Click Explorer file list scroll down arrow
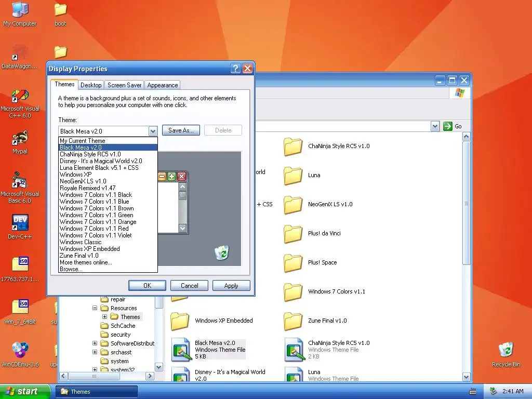532x399 pixels. [x=467, y=377]
